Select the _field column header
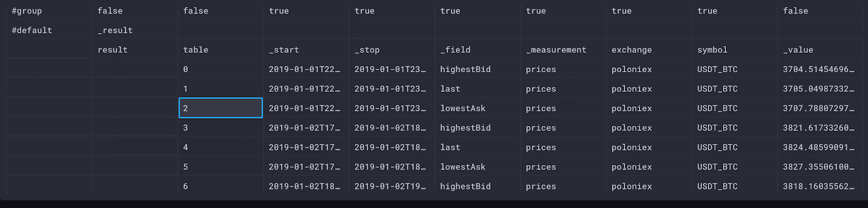Screen dimensions: 868x208 pyautogui.click(x=478, y=49)
